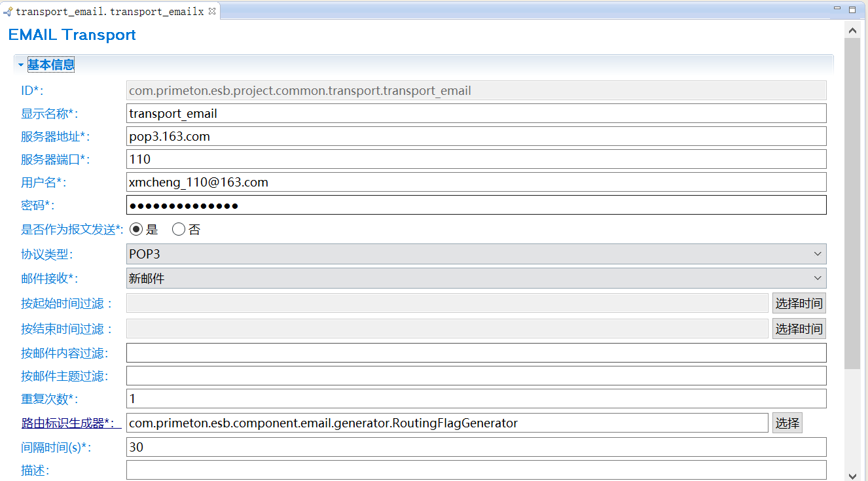This screenshot has width=868, height=481.
Task: Click the transport_email editor tab file icon
Action: click(x=9, y=12)
